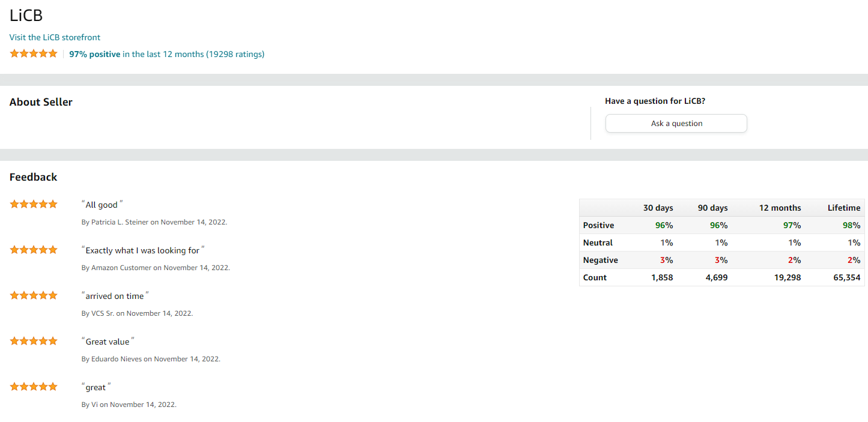Click the byline for Eduardo Nieves' review

(151, 359)
